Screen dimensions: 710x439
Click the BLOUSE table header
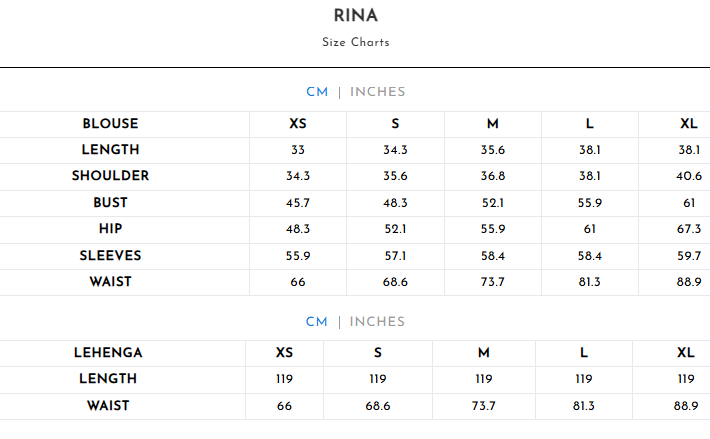coord(110,124)
